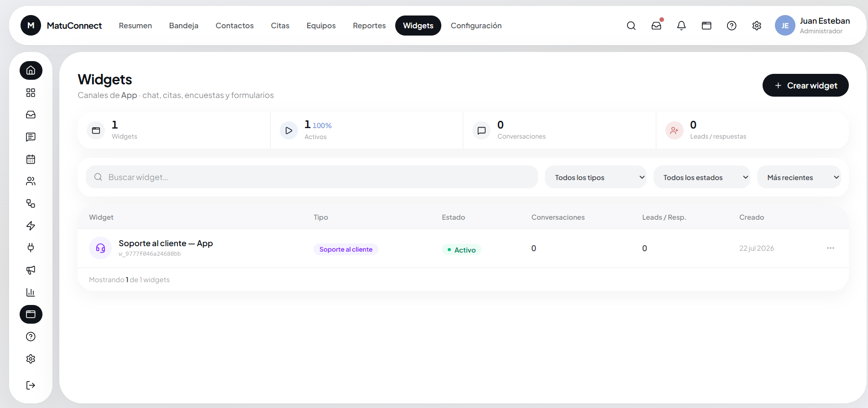Click the play icon on the Activos card

(289, 130)
